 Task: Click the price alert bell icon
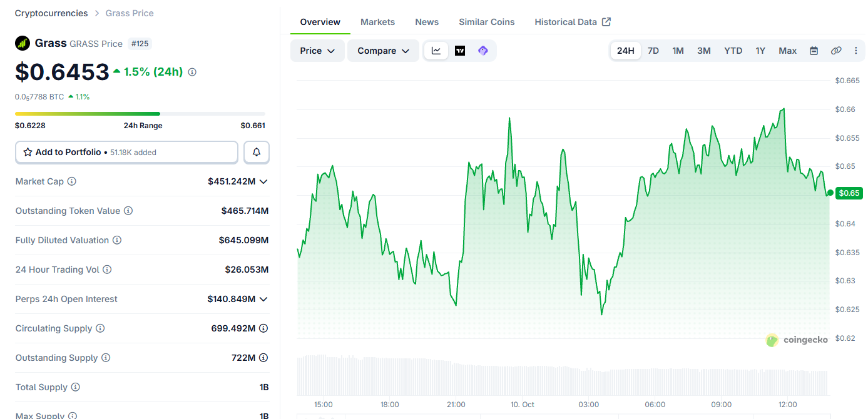(257, 152)
